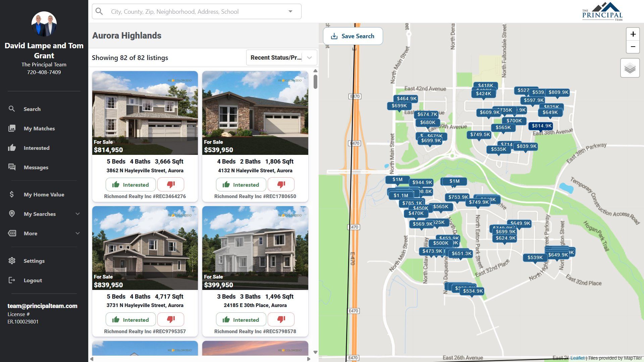Click the Logout arrow icon
The image size is (644, 362).
pos(12,280)
